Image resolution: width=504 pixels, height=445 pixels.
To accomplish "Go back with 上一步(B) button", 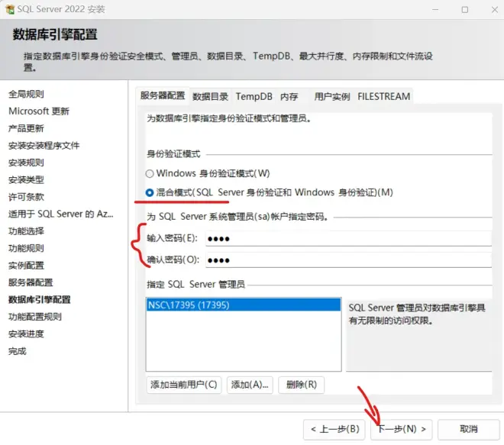I will pos(334,429).
